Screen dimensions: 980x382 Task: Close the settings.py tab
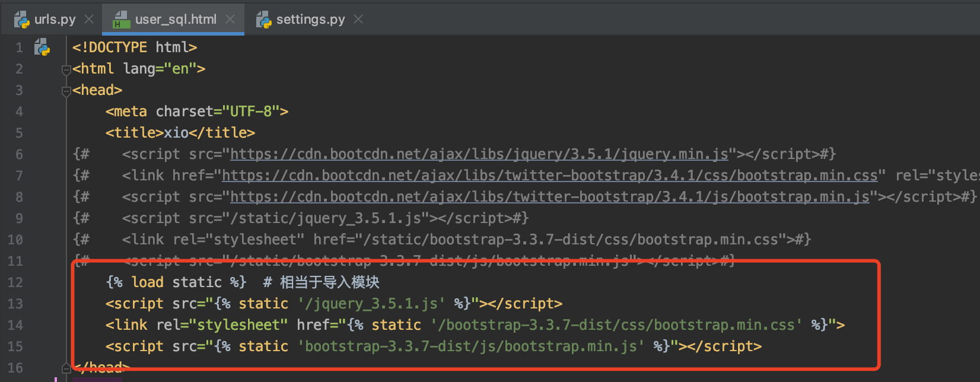pos(358,20)
